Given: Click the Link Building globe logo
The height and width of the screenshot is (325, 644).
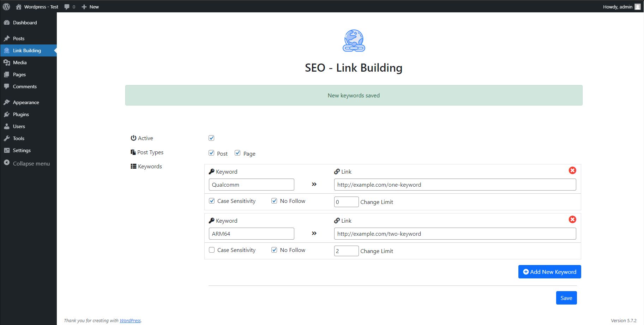Looking at the screenshot, I should click(x=354, y=41).
